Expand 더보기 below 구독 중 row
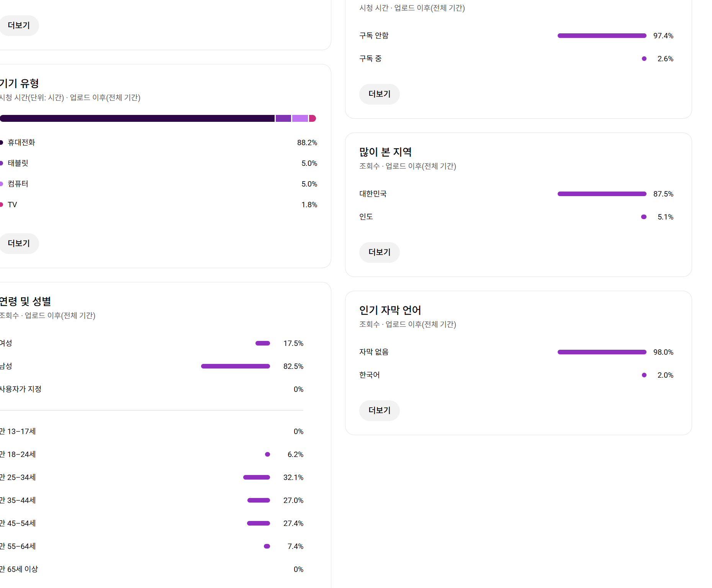This screenshot has height=588, width=712. 379,94
